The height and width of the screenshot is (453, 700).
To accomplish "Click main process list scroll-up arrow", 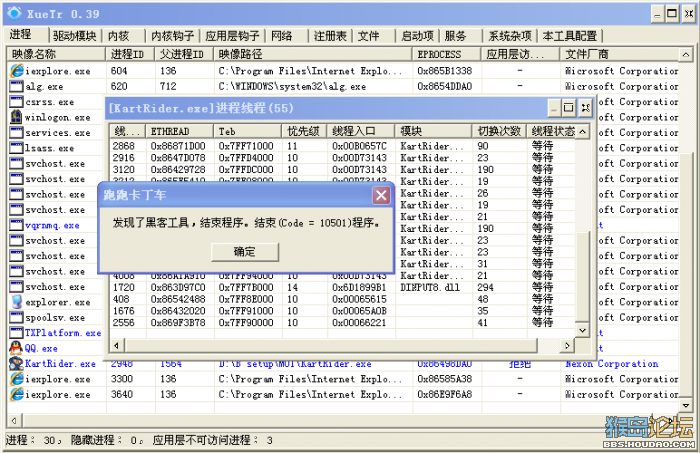I will (x=685, y=54).
